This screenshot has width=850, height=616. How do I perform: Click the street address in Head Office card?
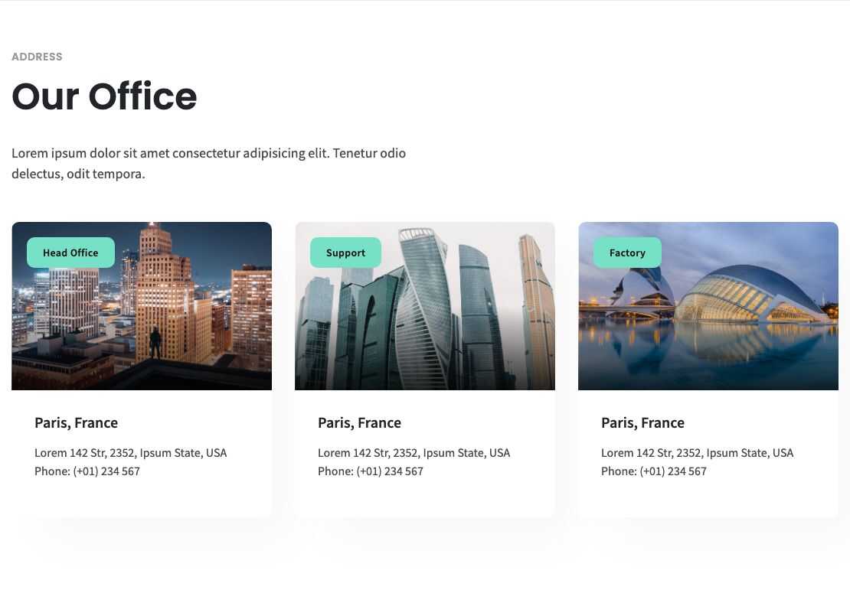pos(131,453)
